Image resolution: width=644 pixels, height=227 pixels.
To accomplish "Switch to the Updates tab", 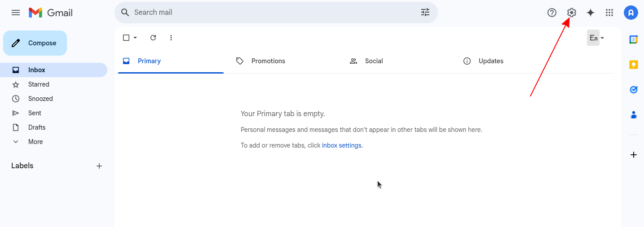I will click(x=511, y=61).
